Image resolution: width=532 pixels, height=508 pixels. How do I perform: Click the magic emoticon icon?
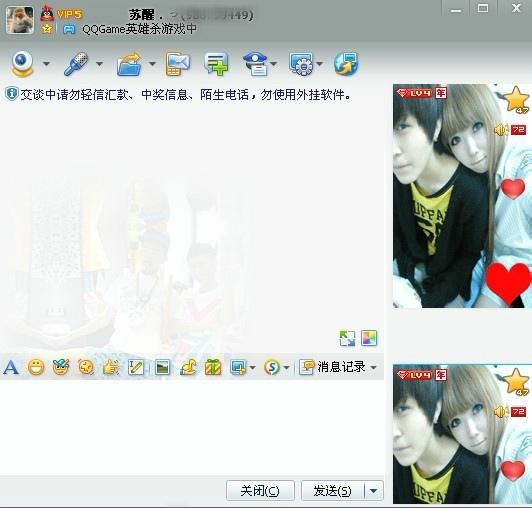click(61, 367)
